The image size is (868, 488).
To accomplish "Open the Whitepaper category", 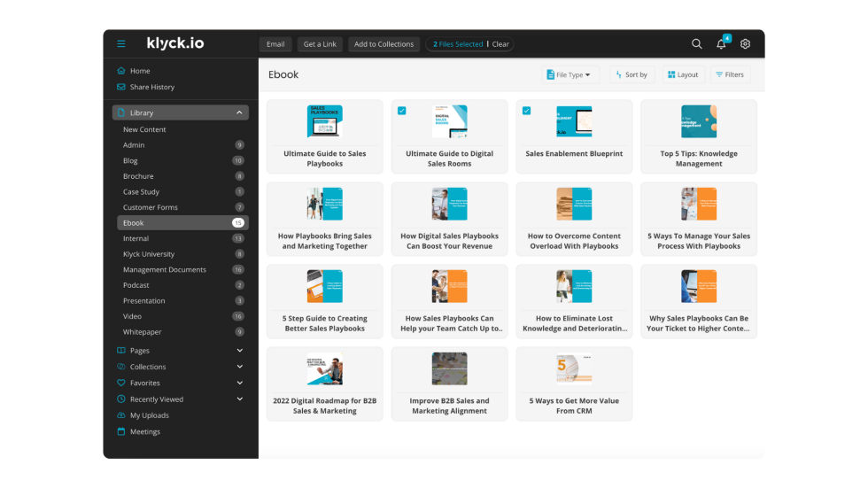I will coord(142,332).
